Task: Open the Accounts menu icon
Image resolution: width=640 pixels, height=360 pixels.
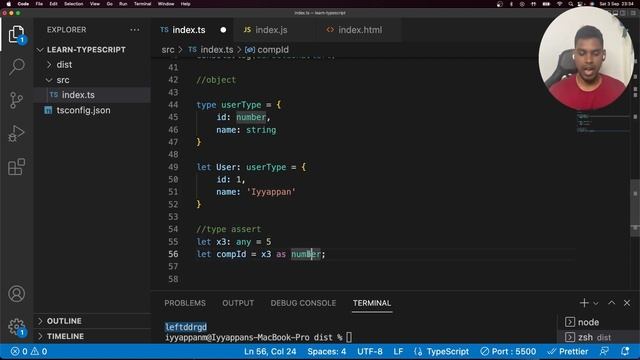Action: tap(16, 294)
